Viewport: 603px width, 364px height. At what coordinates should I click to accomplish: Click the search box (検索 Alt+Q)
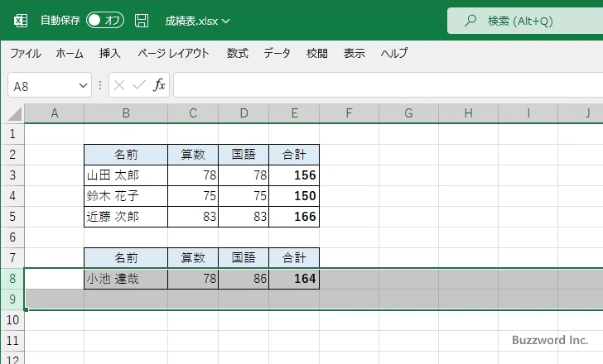(x=525, y=21)
